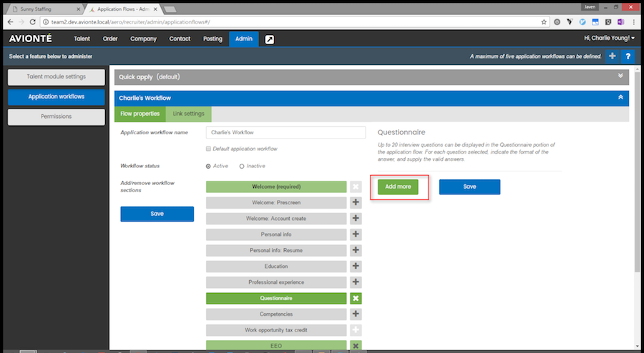Select Questionnaire section bar

(276, 298)
